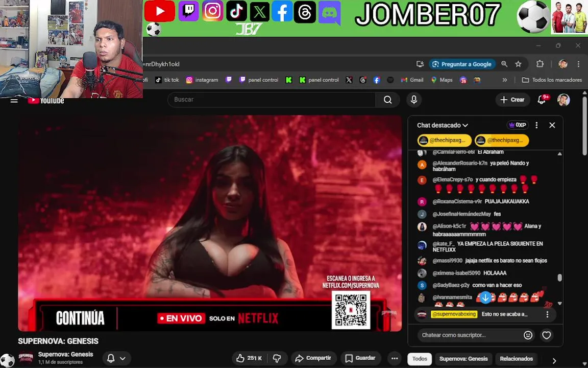Select the 'Todos' chip
588x368 pixels.
420,359
